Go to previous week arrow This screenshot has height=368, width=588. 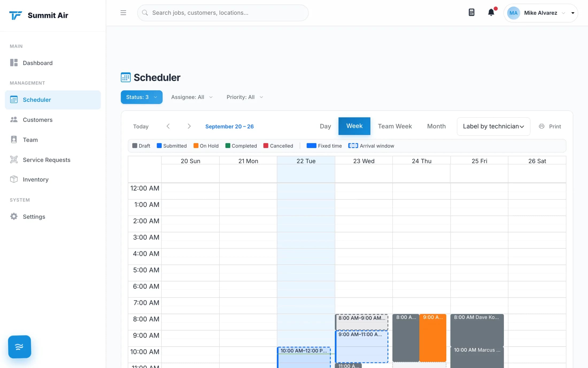(168, 126)
